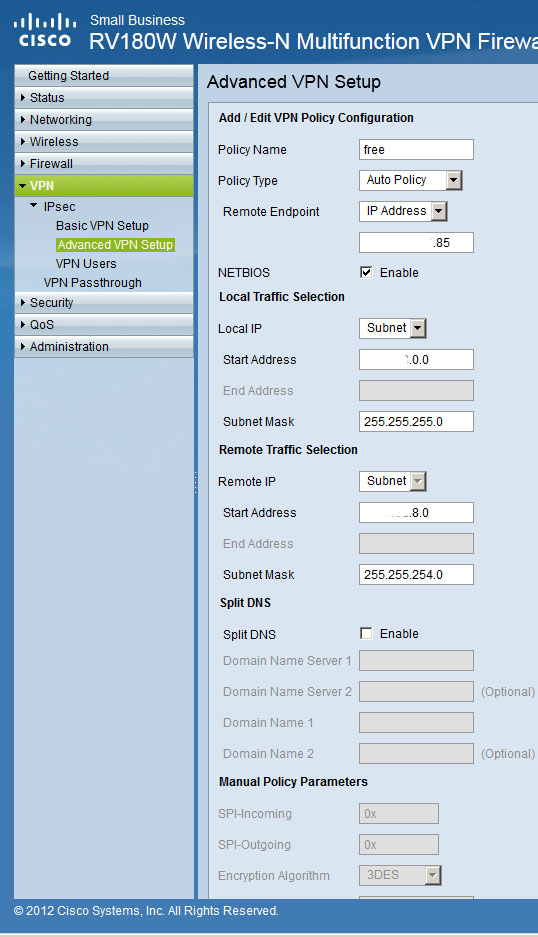Viewport: 538px width, 937px height.
Task: Open Basic VPN Setup page
Action: (x=102, y=226)
